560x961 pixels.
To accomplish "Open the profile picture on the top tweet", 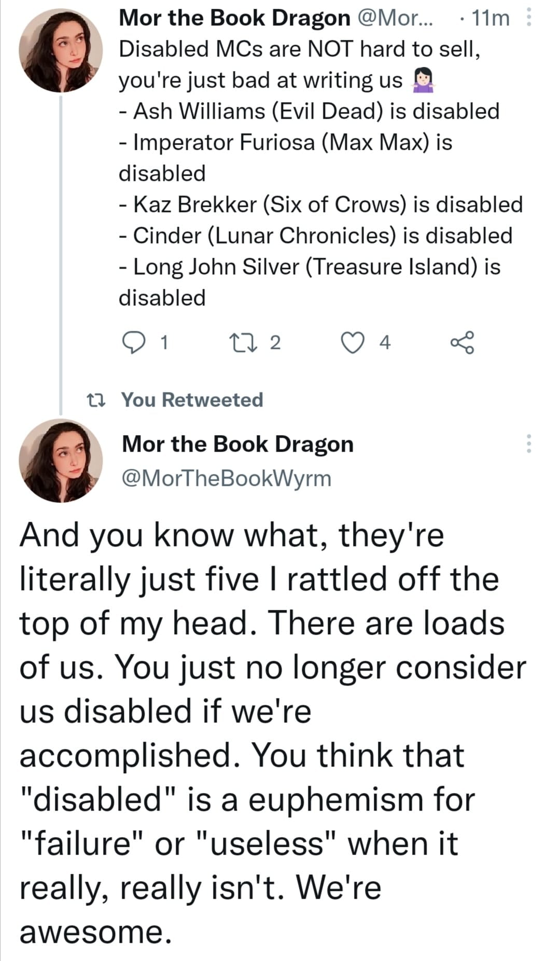I will (61, 50).
